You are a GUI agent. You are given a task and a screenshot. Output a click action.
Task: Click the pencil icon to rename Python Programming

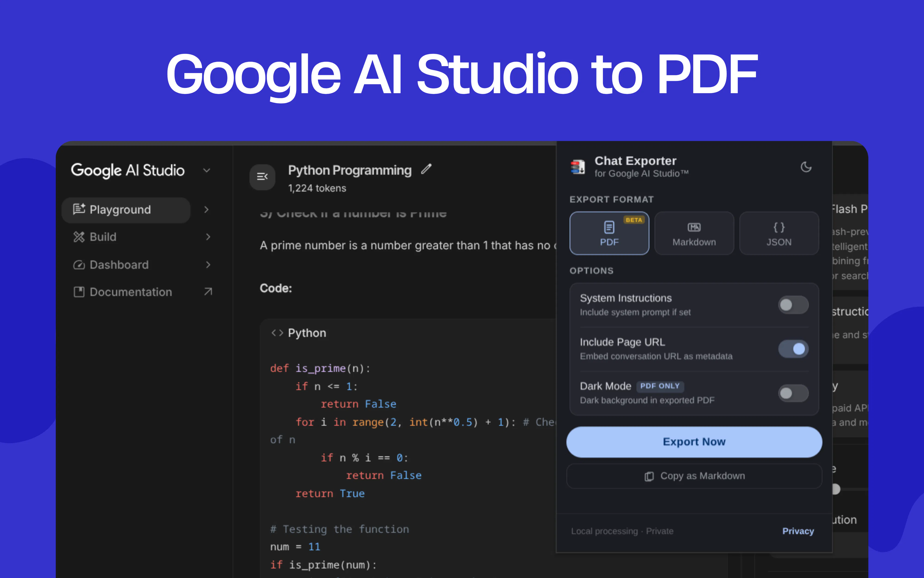tap(426, 169)
